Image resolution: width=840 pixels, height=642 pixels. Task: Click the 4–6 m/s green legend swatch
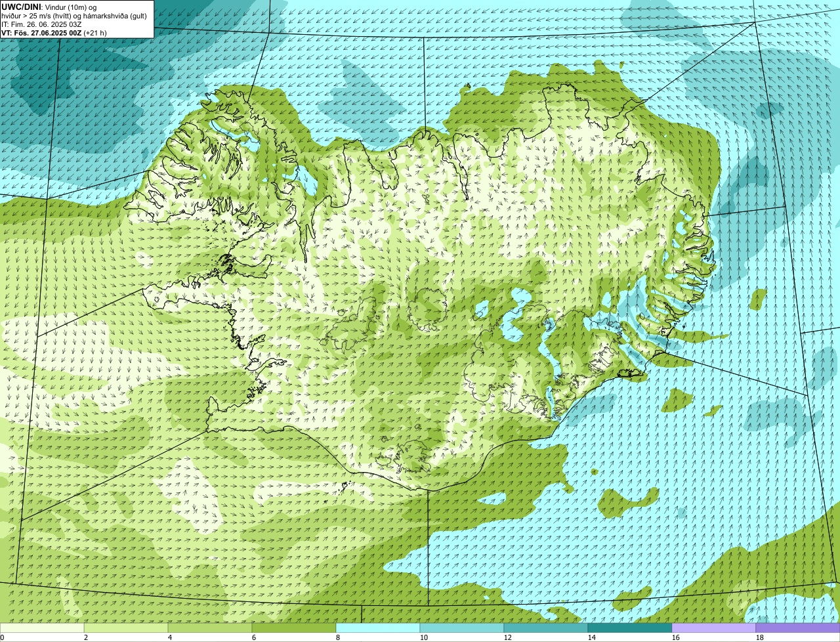click(210, 628)
